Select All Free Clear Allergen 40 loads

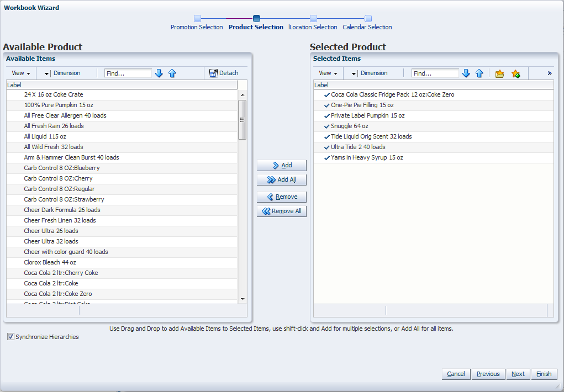tap(122, 115)
